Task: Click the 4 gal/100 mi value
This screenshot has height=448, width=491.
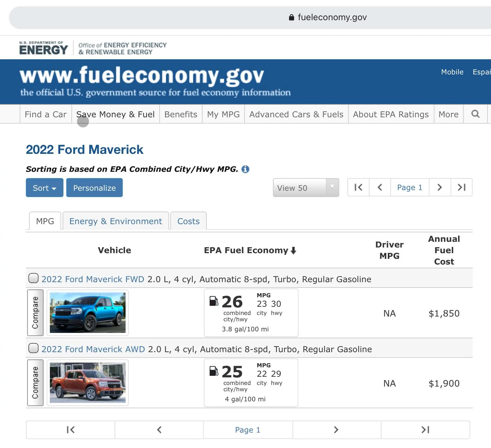Action: (x=245, y=399)
